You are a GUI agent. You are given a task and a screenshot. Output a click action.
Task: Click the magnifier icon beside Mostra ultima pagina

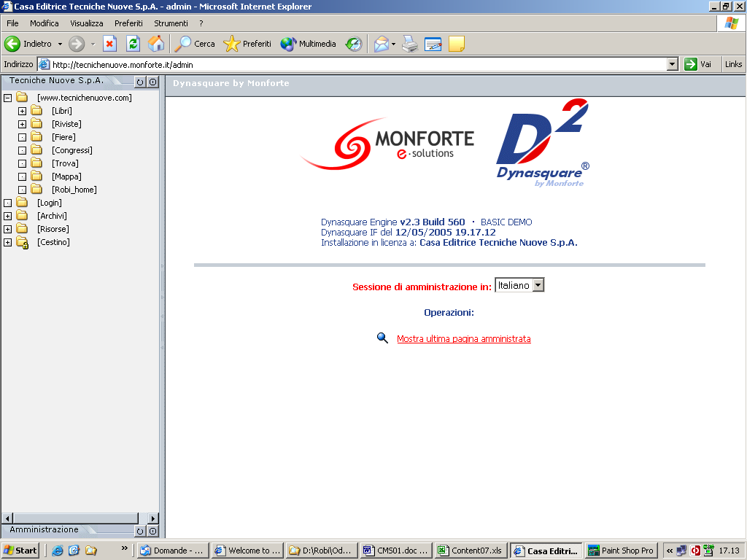(382, 338)
